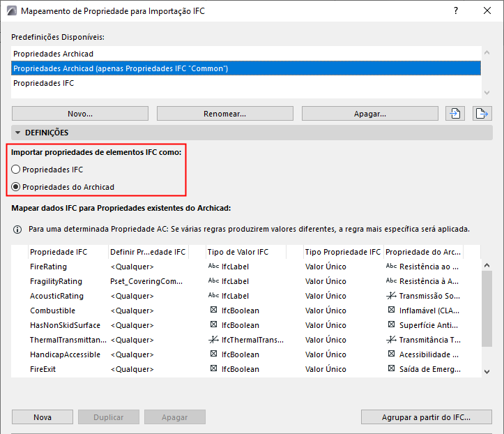Select the FragilityRating row
This screenshot has width=504, height=434.
pyautogui.click(x=246, y=281)
